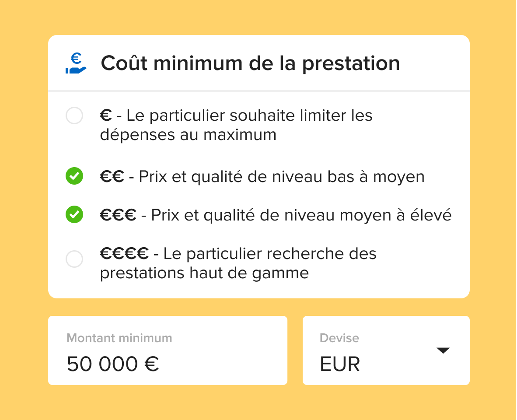Click the bold €€€ symbol
The height and width of the screenshot is (420, 517).
118,215
